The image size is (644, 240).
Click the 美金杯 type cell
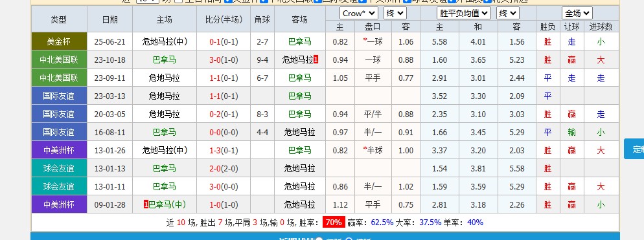click(59, 41)
